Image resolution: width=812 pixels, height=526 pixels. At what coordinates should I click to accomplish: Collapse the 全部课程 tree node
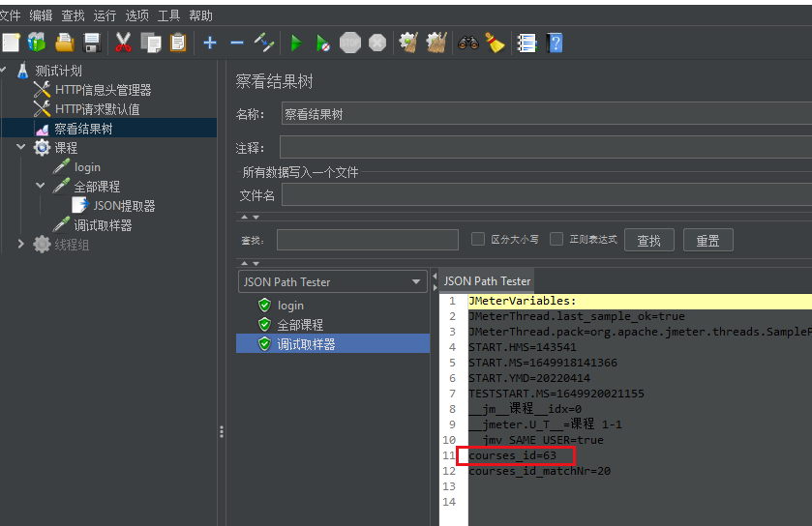pyautogui.click(x=41, y=185)
